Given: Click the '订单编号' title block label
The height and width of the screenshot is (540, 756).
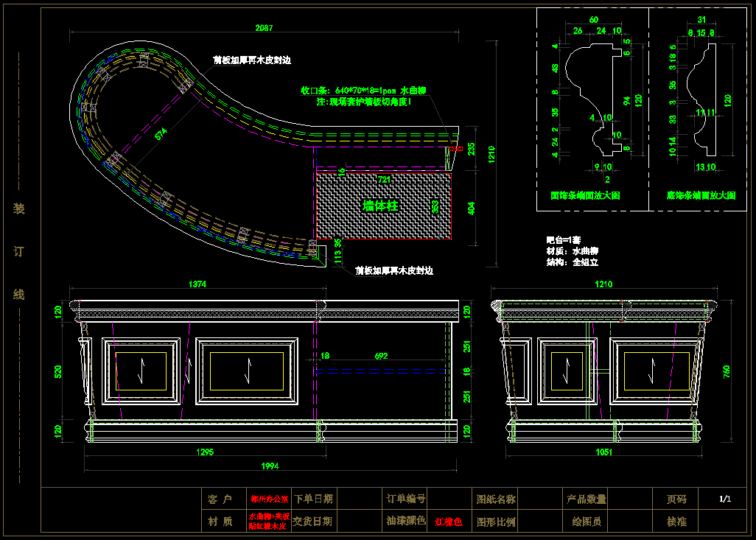Looking at the screenshot, I should [406, 499].
